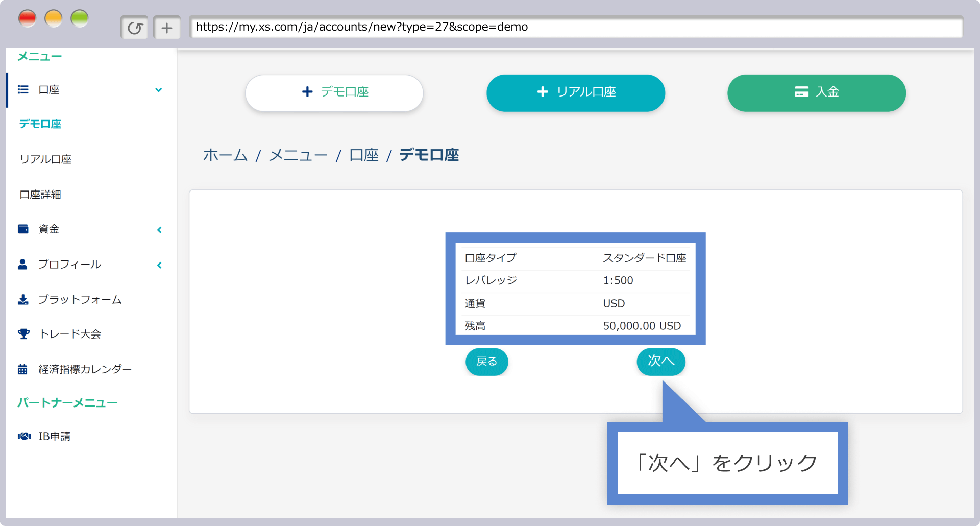Click the + リアル口座 button

[576, 92]
